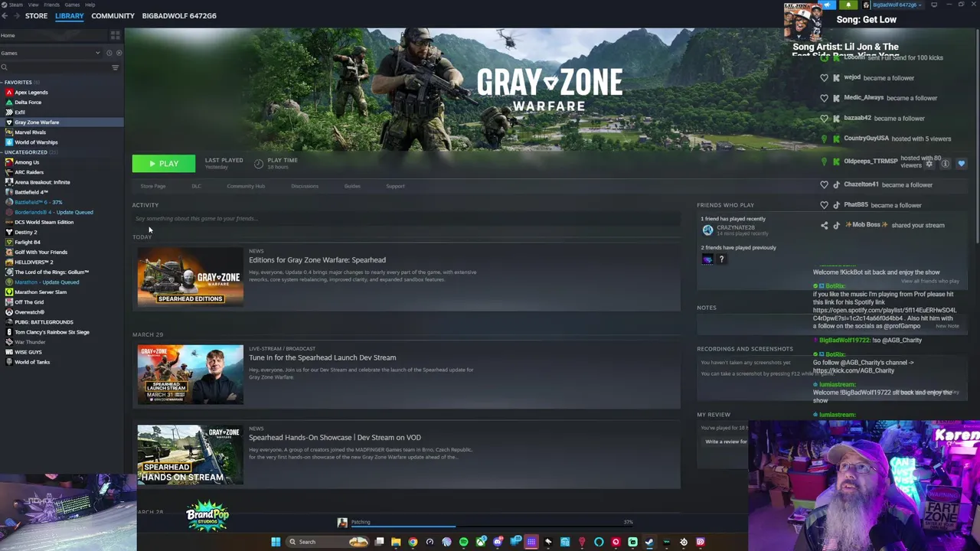The height and width of the screenshot is (551, 980).
Task: Go to the STORE tab
Action: [36, 15]
